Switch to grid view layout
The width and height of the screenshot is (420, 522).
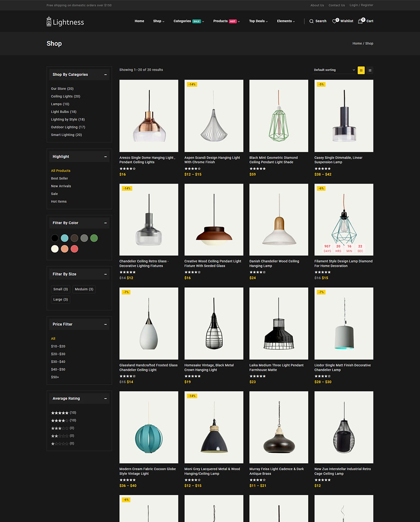point(361,70)
